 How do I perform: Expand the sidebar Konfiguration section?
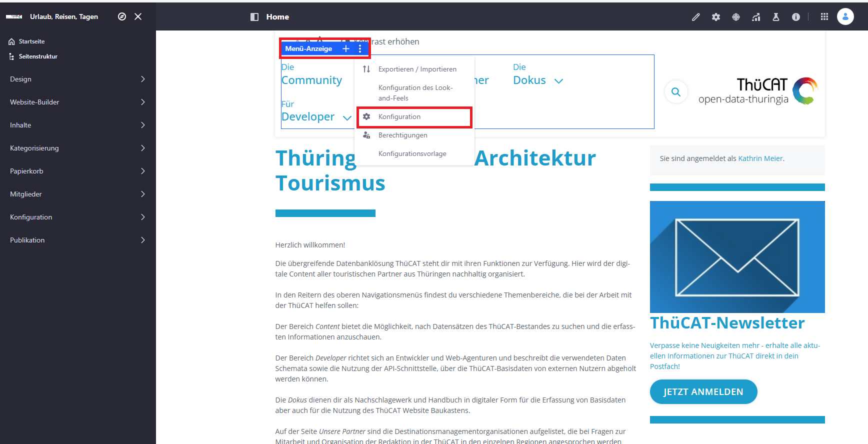click(78, 217)
